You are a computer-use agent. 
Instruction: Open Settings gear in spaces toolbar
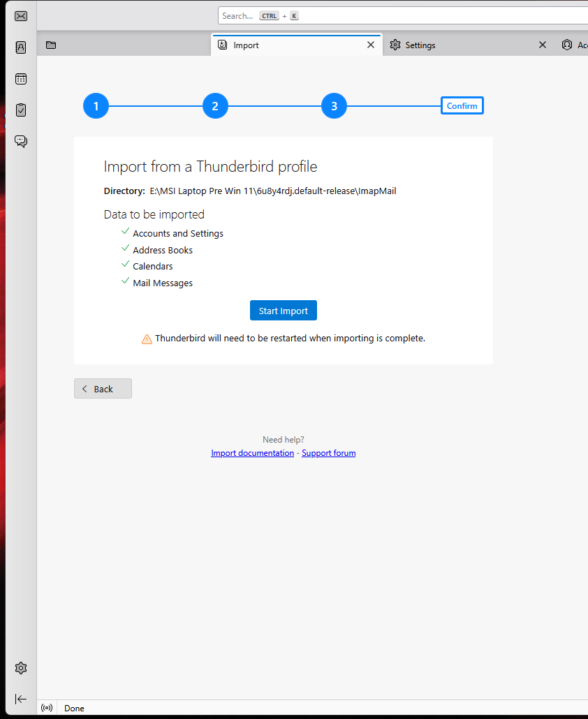(21, 667)
